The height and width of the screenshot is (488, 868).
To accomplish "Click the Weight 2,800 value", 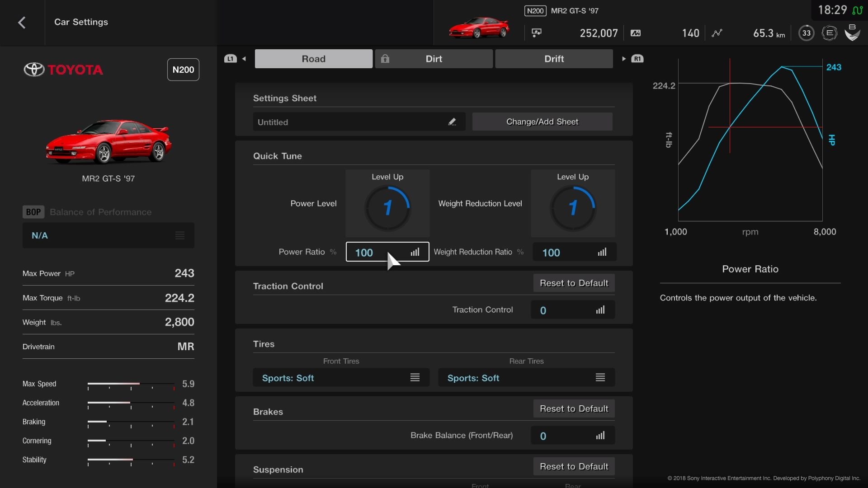I will pos(179,322).
